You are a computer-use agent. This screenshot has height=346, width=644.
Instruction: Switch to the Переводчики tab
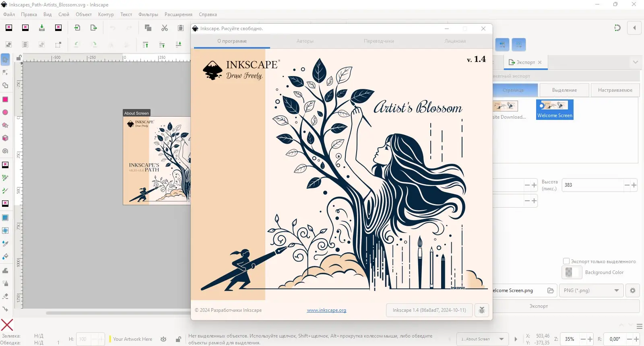click(x=379, y=41)
